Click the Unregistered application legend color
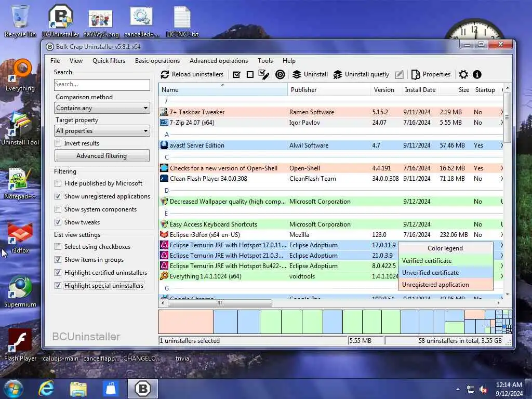 pos(445,284)
